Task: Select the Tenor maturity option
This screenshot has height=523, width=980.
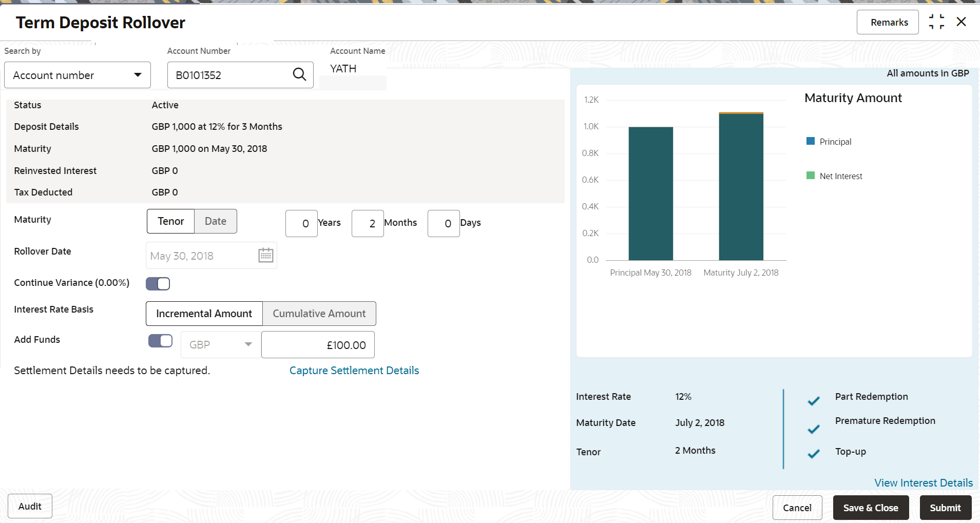Action: click(170, 221)
